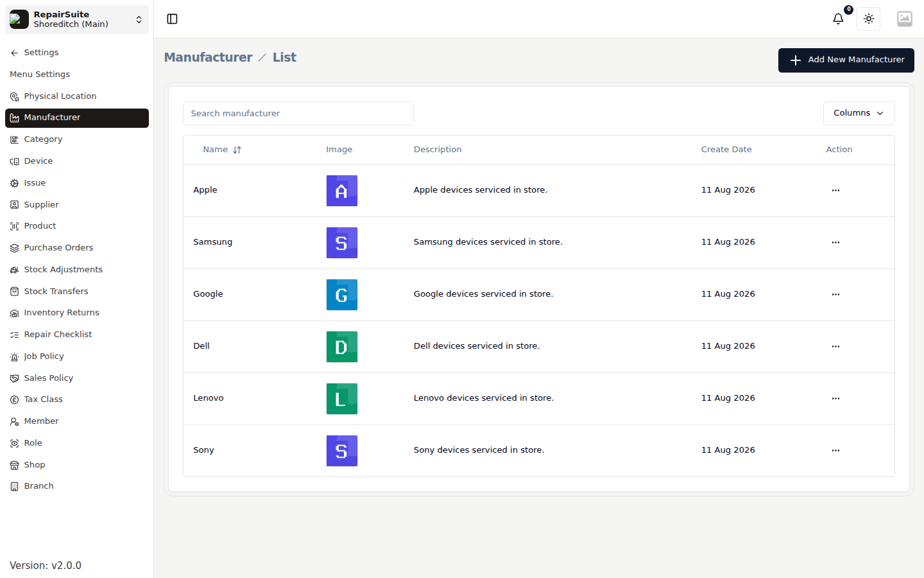The height and width of the screenshot is (578, 924).
Task: Focus the Search manufacturer field
Action: coord(298,114)
